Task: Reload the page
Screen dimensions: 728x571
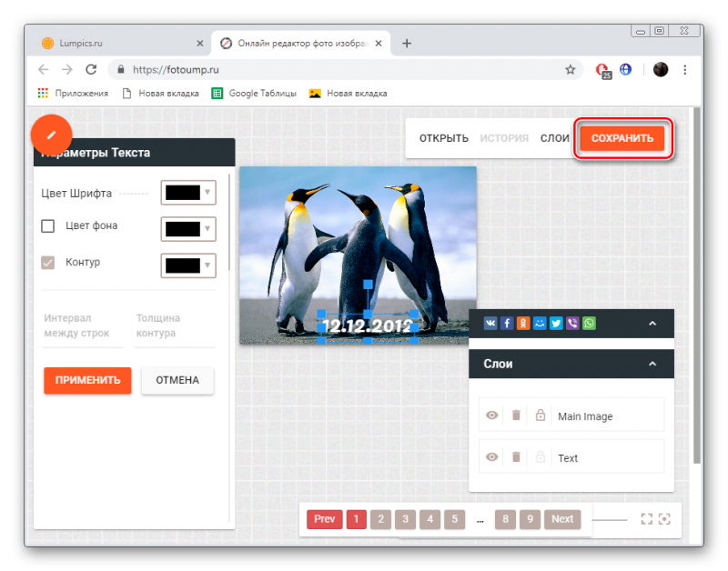Action: click(x=91, y=70)
